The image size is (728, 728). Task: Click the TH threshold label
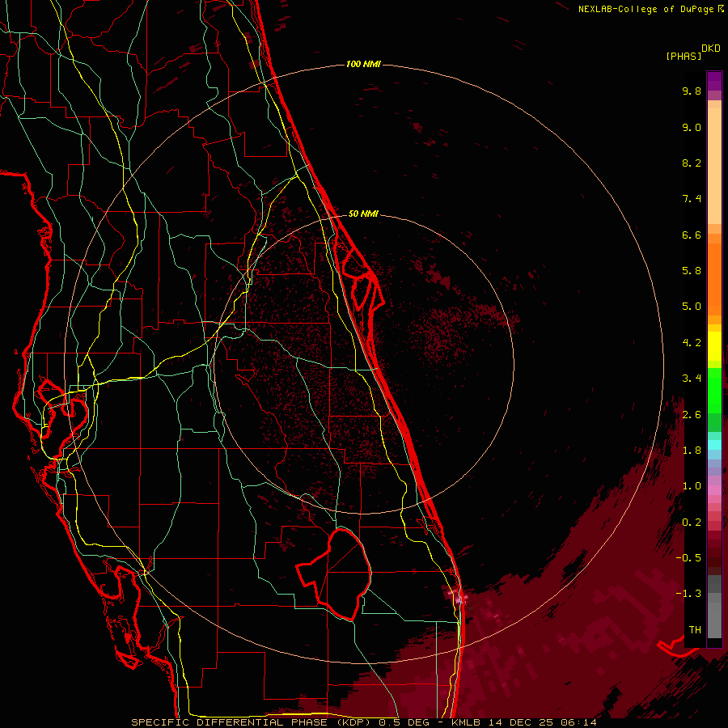point(695,630)
